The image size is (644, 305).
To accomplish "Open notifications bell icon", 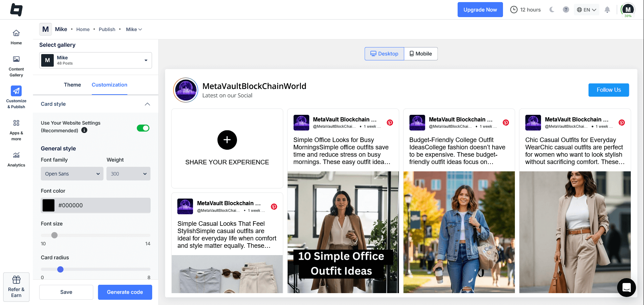I will (x=607, y=10).
